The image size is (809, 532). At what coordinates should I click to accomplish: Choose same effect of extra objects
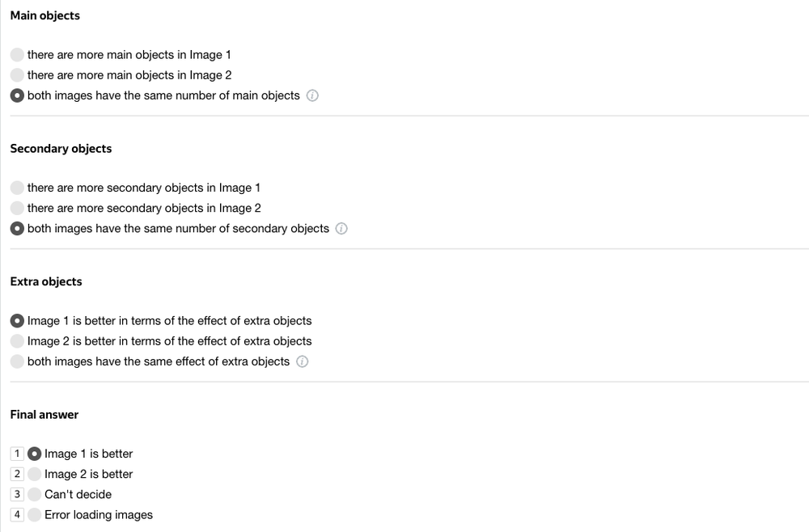[17, 361]
